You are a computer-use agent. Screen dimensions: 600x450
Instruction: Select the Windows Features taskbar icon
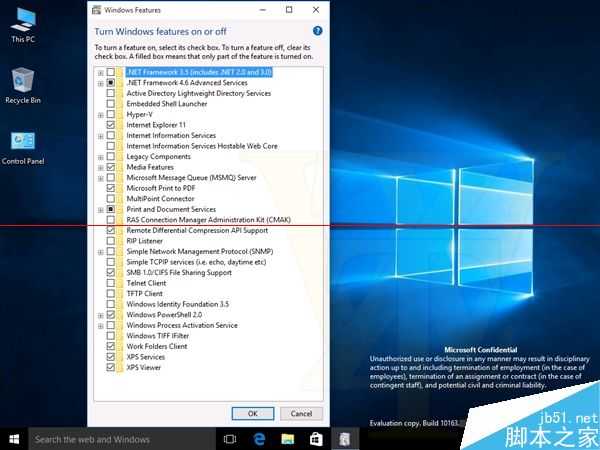pyautogui.click(x=345, y=439)
